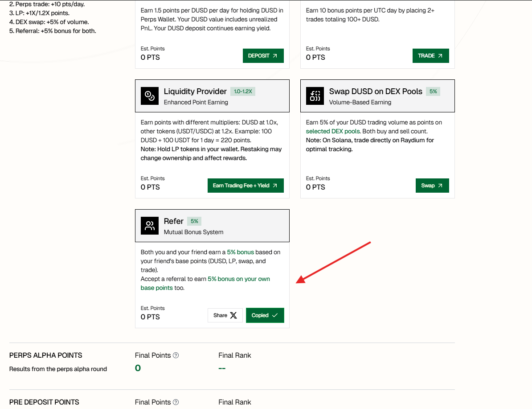Select the Liquidity Provider card title
Screen dimensions: 532x409
pos(195,91)
